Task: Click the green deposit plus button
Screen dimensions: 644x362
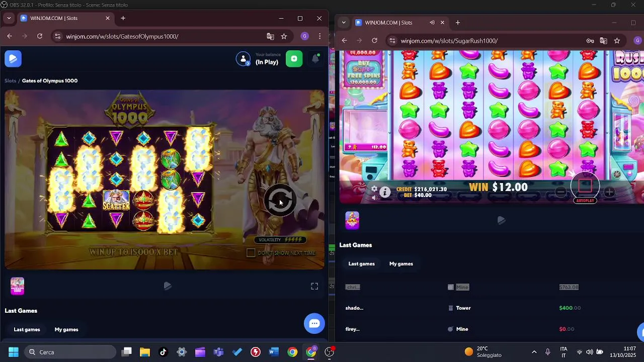Action: coord(294,59)
